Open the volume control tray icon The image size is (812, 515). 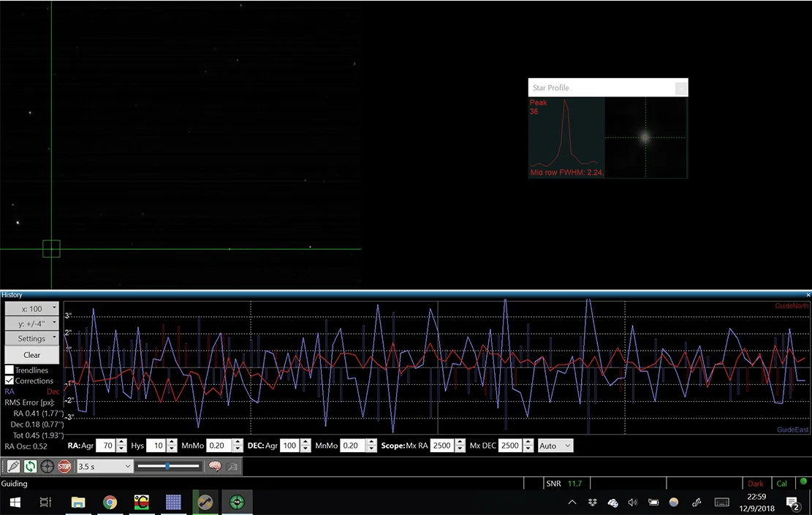633,502
